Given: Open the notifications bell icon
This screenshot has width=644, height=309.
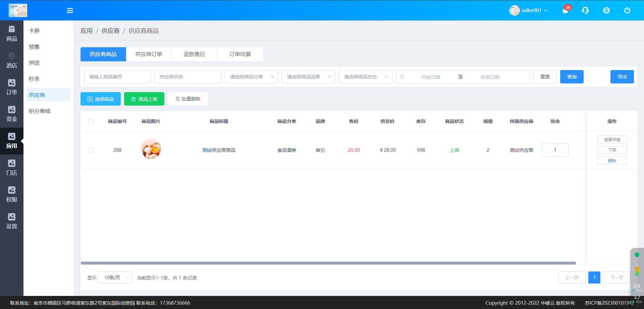Looking at the screenshot, I should [565, 11].
